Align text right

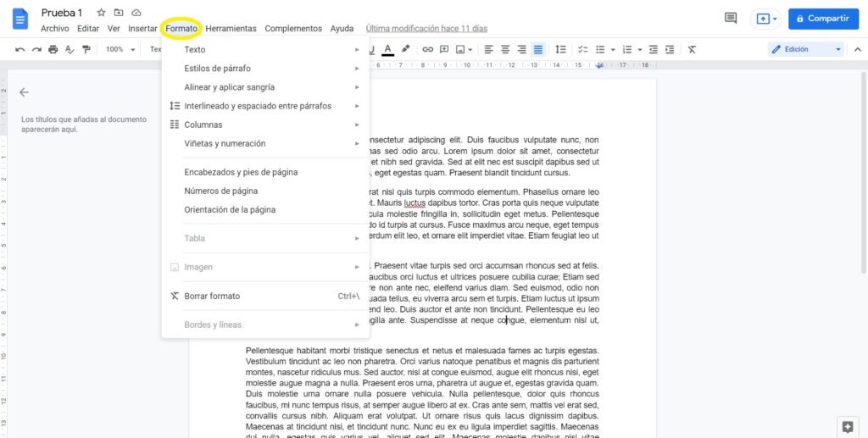(x=521, y=49)
